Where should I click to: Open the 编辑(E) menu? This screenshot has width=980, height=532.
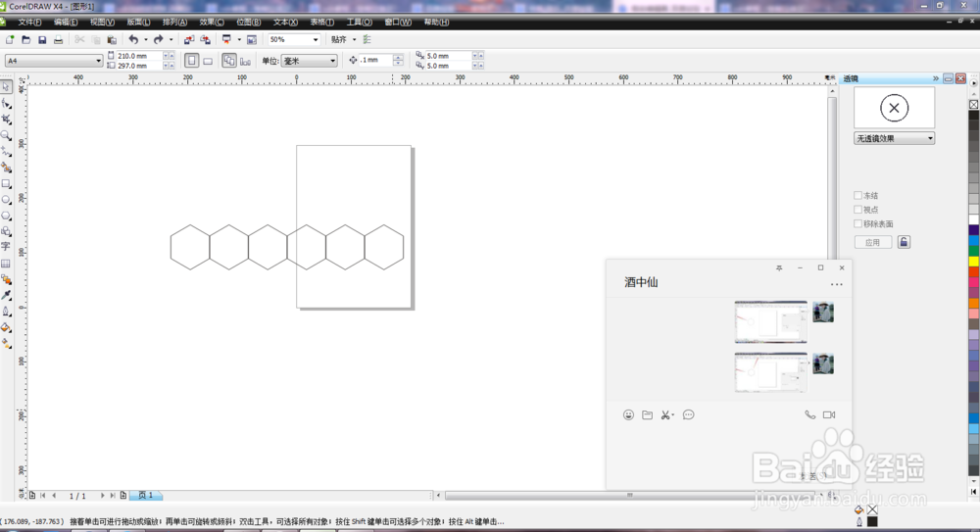pos(66,22)
